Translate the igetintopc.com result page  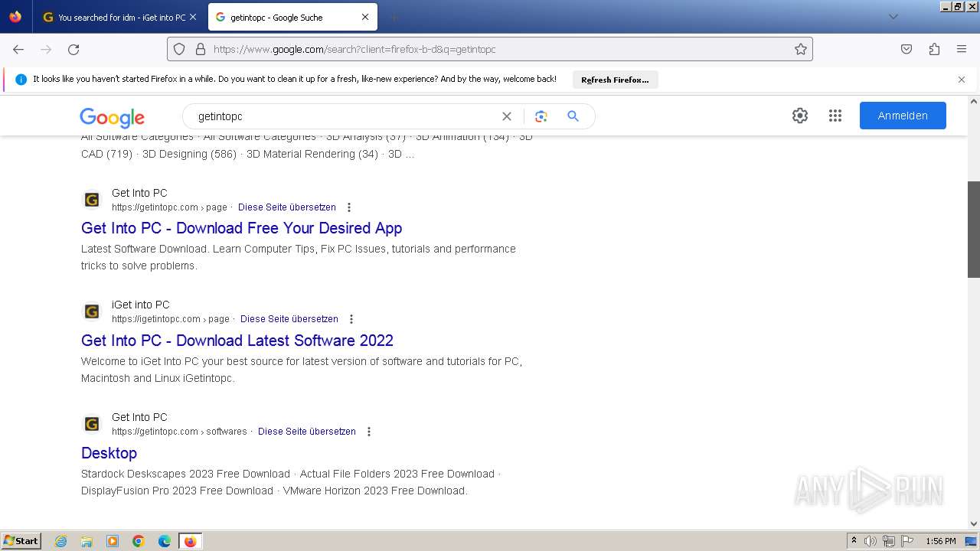[289, 319]
